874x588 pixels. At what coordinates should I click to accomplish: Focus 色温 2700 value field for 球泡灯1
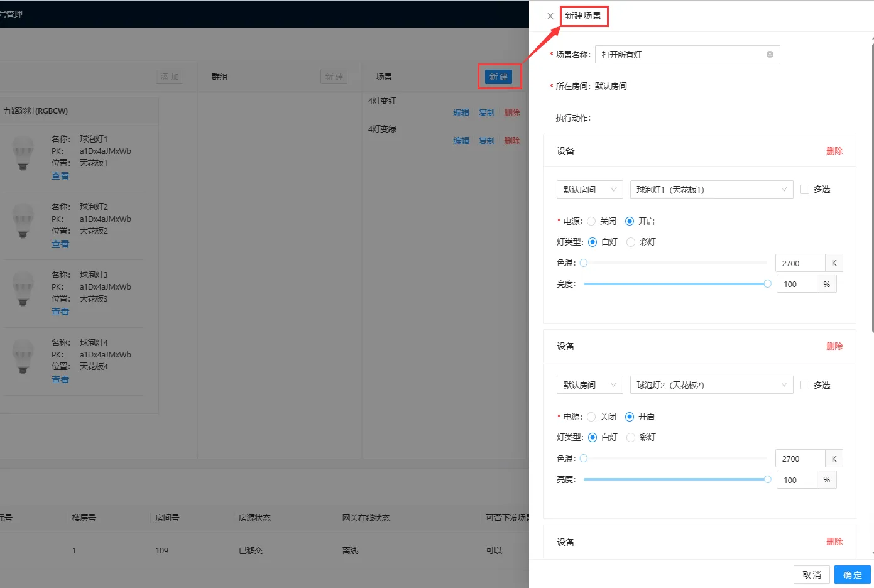tap(800, 263)
